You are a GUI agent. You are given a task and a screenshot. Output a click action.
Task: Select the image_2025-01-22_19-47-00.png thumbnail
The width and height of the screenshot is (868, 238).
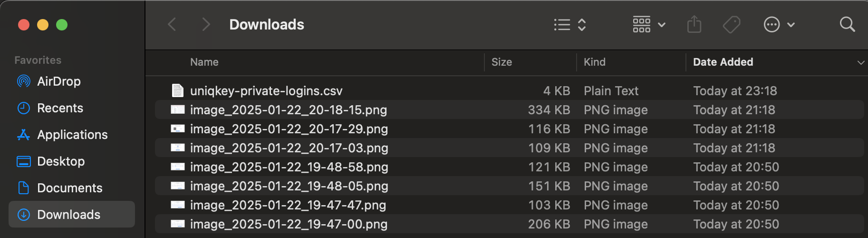point(178,224)
